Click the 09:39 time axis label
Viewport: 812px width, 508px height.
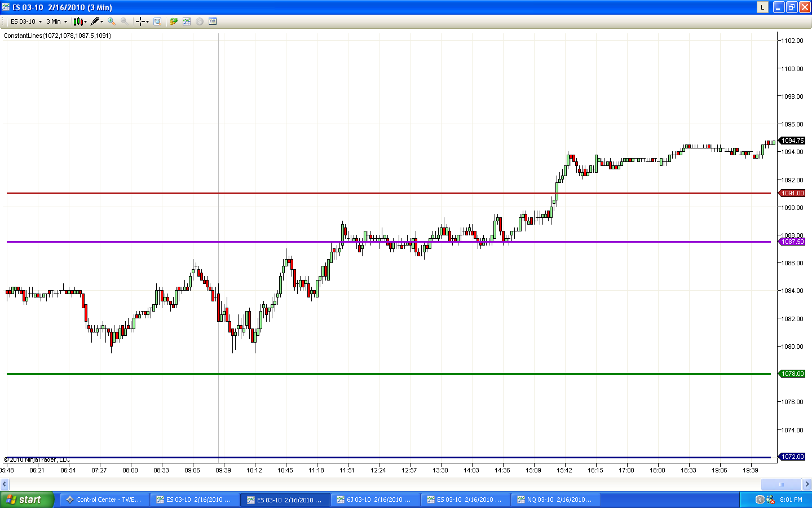pos(223,470)
